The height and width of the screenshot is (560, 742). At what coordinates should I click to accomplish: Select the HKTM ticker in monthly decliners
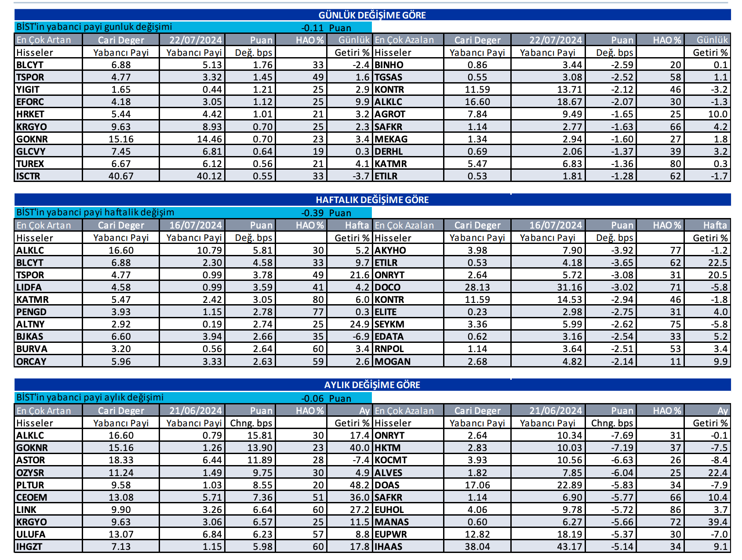[388, 448]
